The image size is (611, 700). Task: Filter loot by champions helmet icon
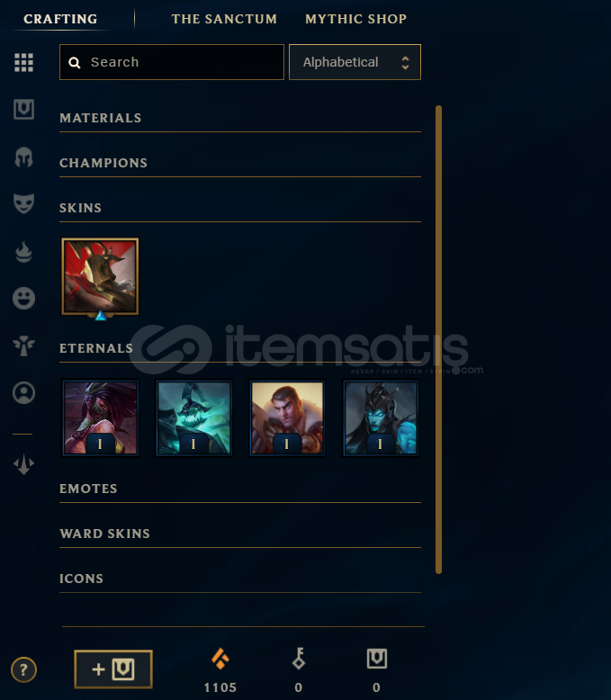tap(23, 157)
